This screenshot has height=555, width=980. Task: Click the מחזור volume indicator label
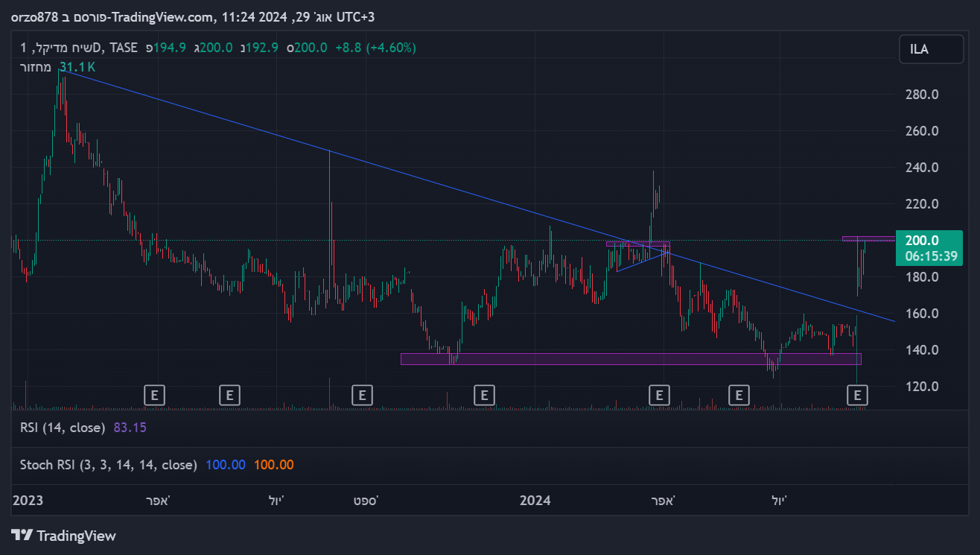click(x=36, y=67)
